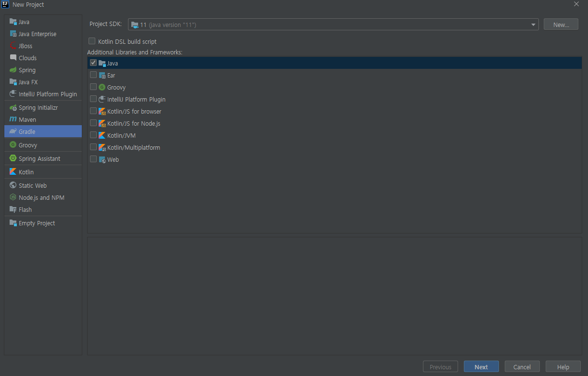588x376 pixels.
Task: Click the Static Web globe icon
Action: (x=13, y=185)
